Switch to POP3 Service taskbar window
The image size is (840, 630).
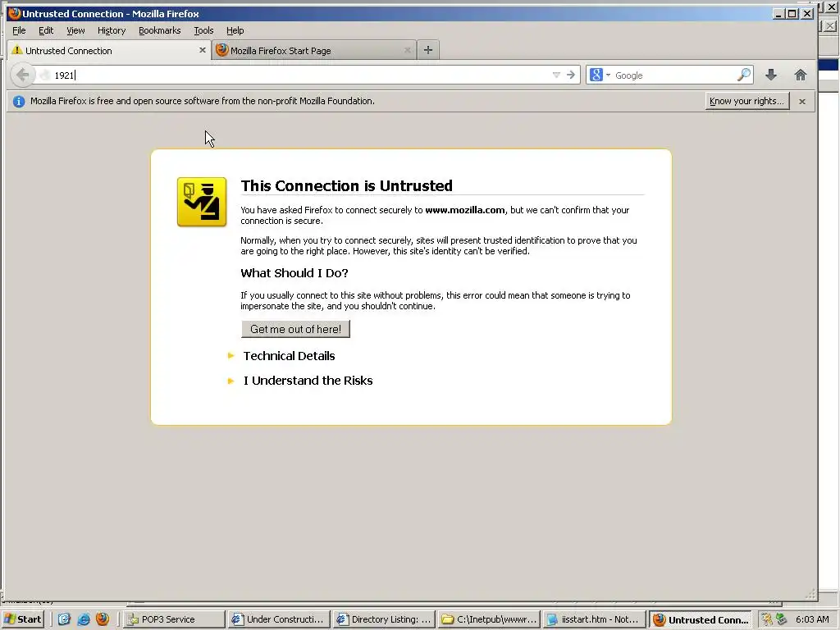tap(174, 619)
